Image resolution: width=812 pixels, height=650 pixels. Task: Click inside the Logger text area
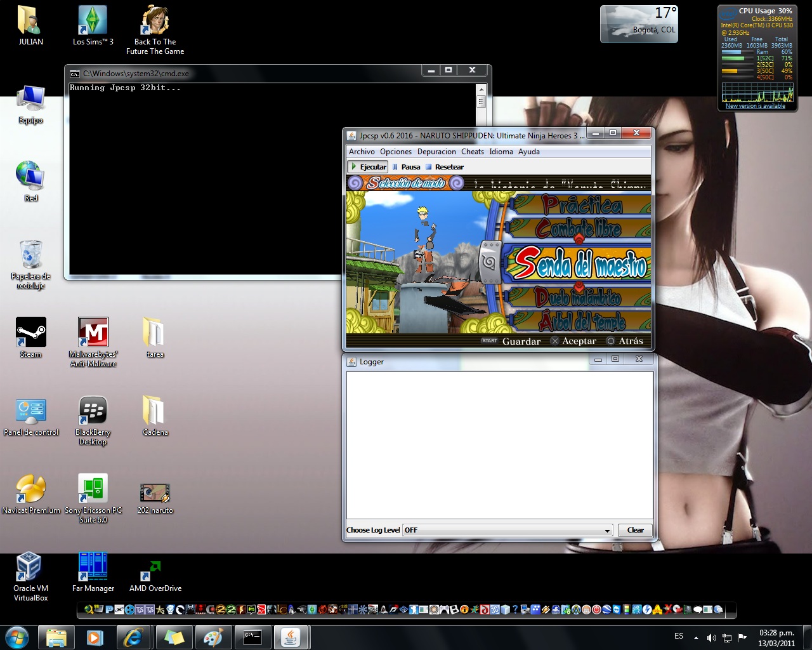(499, 445)
